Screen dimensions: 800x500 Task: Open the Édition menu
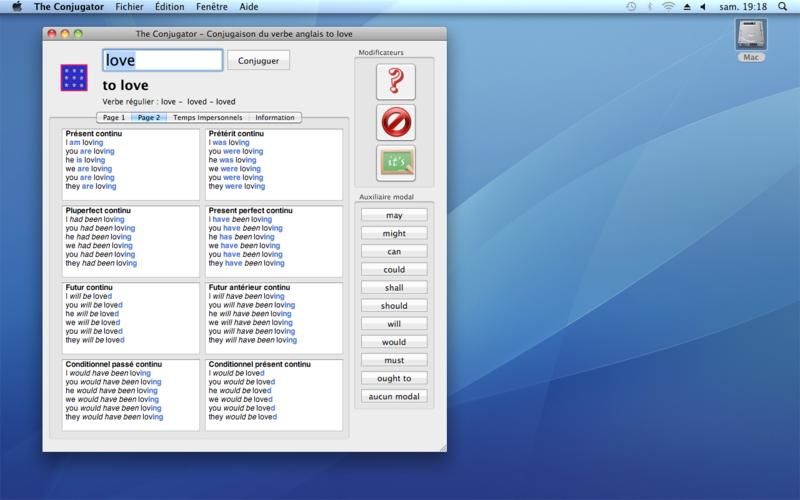[169, 7]
